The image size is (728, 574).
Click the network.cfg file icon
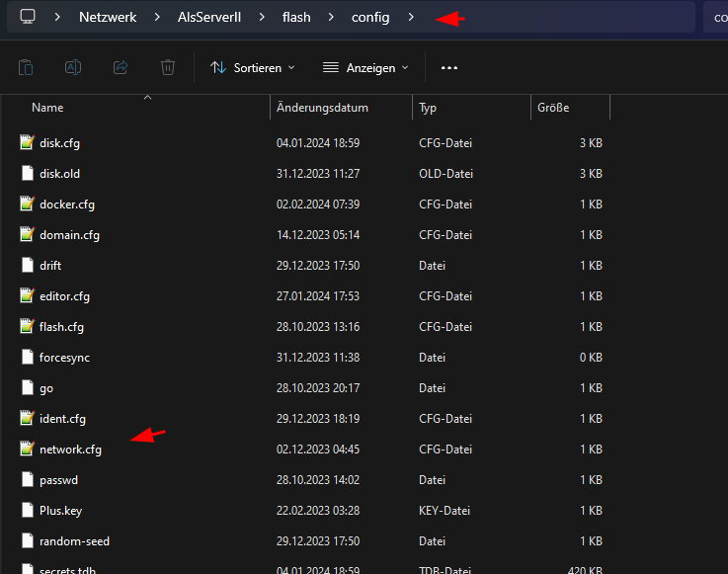(x=28, y=450)
